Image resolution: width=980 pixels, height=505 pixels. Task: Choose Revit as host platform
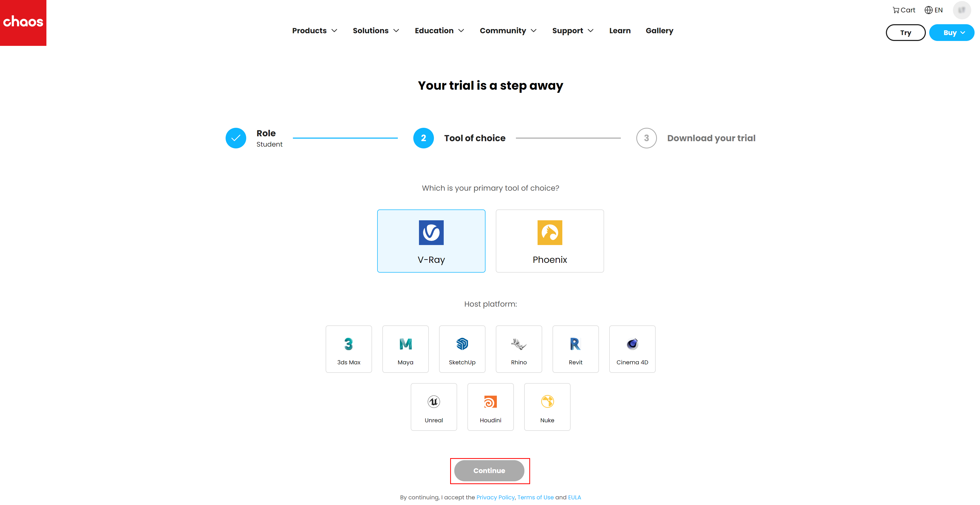pos(575,349)
